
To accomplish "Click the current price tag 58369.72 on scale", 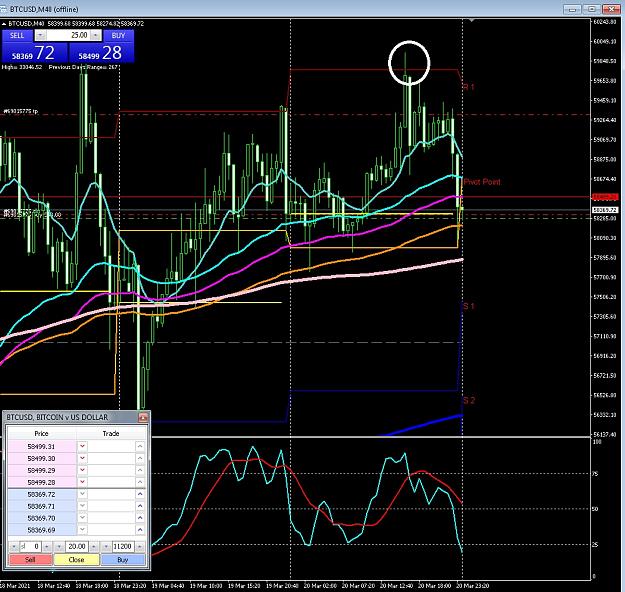I will (x=605, y=210).
